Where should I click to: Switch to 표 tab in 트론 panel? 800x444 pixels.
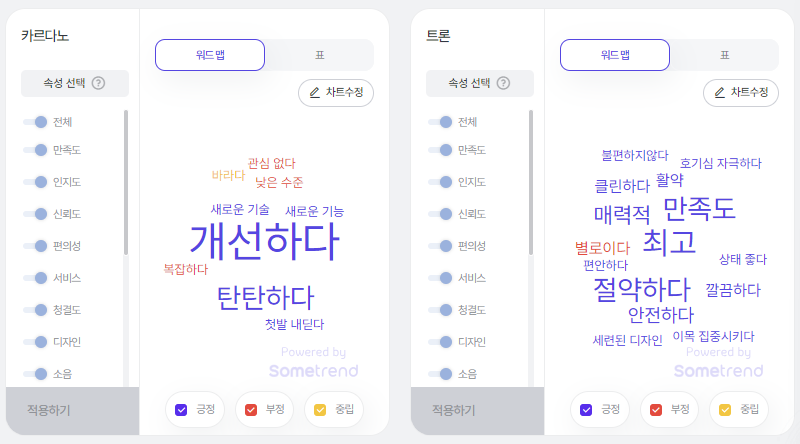click(725, 55)
